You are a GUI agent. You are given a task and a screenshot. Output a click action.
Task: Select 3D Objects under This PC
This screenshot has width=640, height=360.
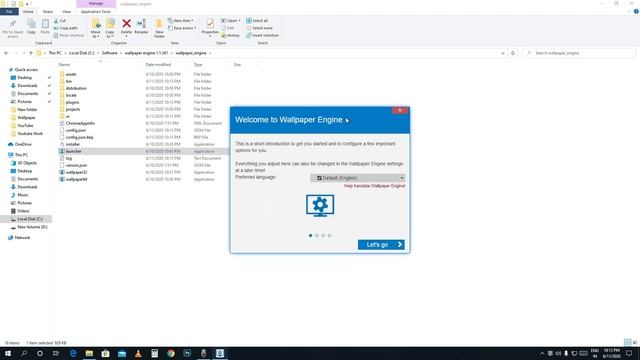[x=27, y=163]
